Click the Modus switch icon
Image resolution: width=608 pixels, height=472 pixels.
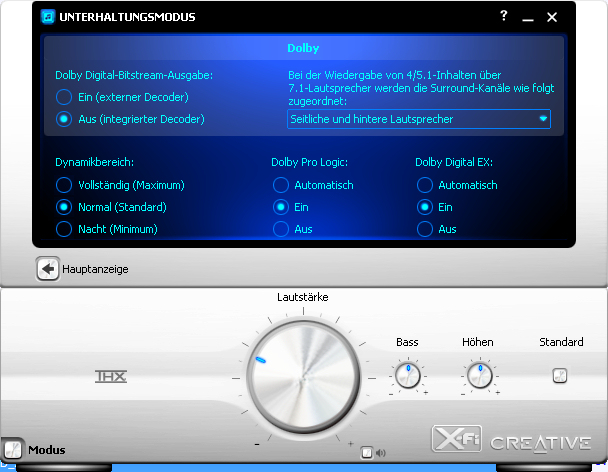coord(13,450)
